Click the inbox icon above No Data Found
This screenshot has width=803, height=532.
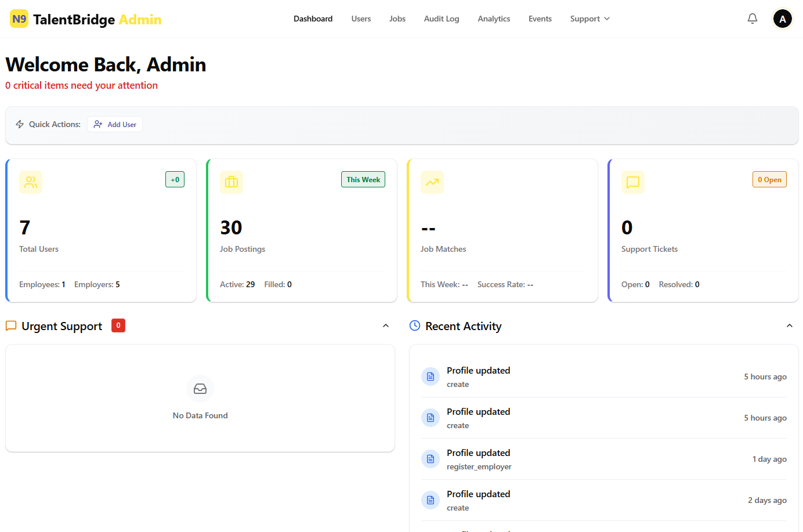(200, 389)
